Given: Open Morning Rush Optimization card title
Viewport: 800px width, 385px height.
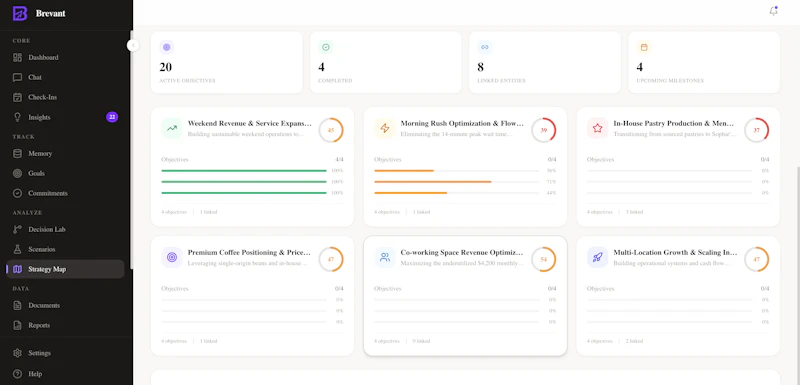Looking at the screenshot, I should (x=462, y=123).
